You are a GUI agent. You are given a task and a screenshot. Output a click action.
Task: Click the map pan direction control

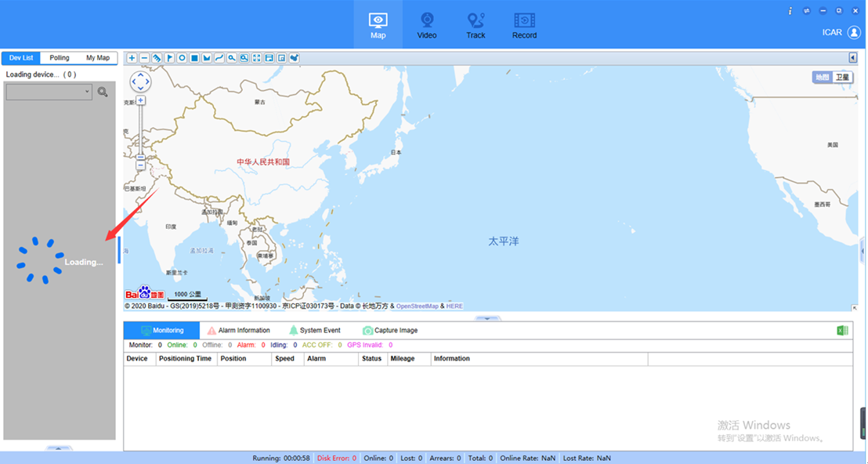[x=140, y=82]
